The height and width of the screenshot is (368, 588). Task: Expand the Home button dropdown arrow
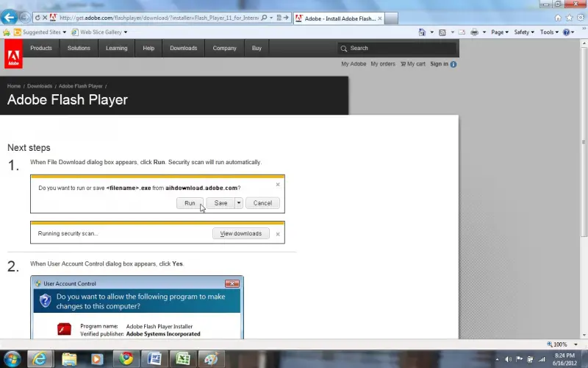coord(431,32)
